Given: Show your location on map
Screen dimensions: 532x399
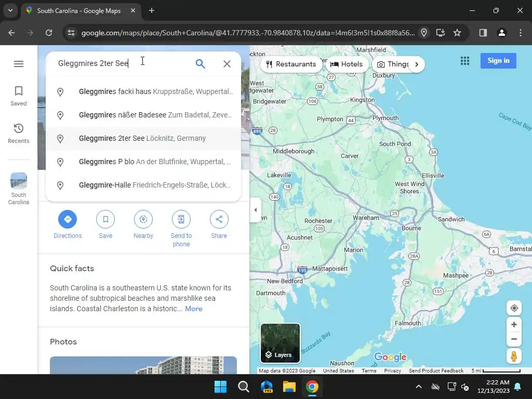Looking at the screenshot, I should pyautogui.click(x=514, y=308).
